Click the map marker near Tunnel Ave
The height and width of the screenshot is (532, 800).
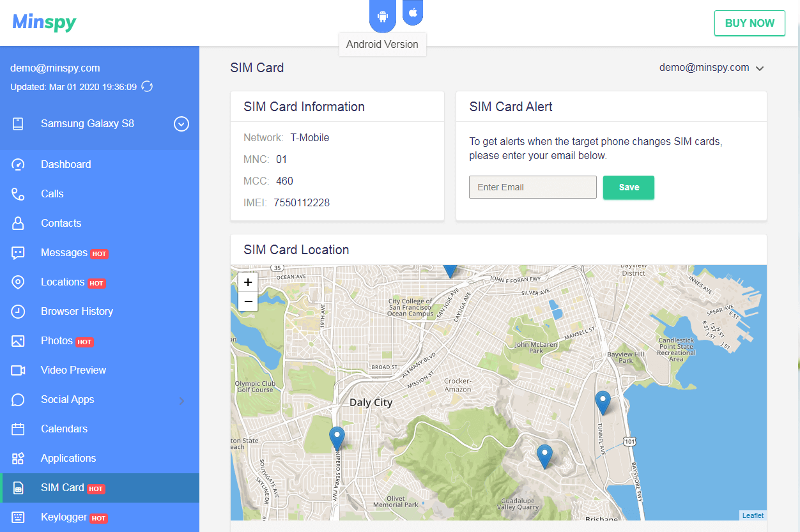(603, 403)
